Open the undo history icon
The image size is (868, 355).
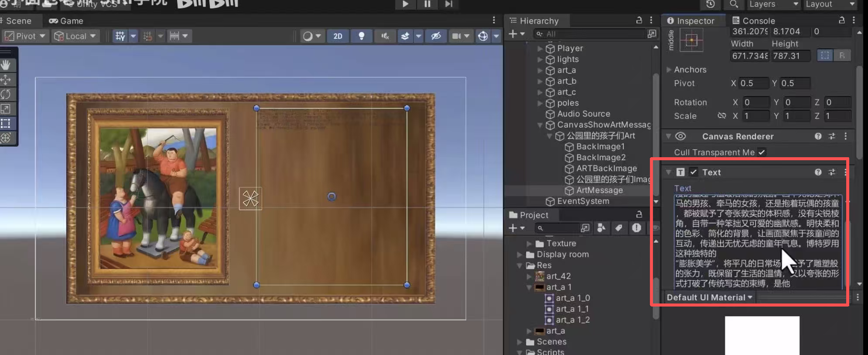(x=711, y=4)
